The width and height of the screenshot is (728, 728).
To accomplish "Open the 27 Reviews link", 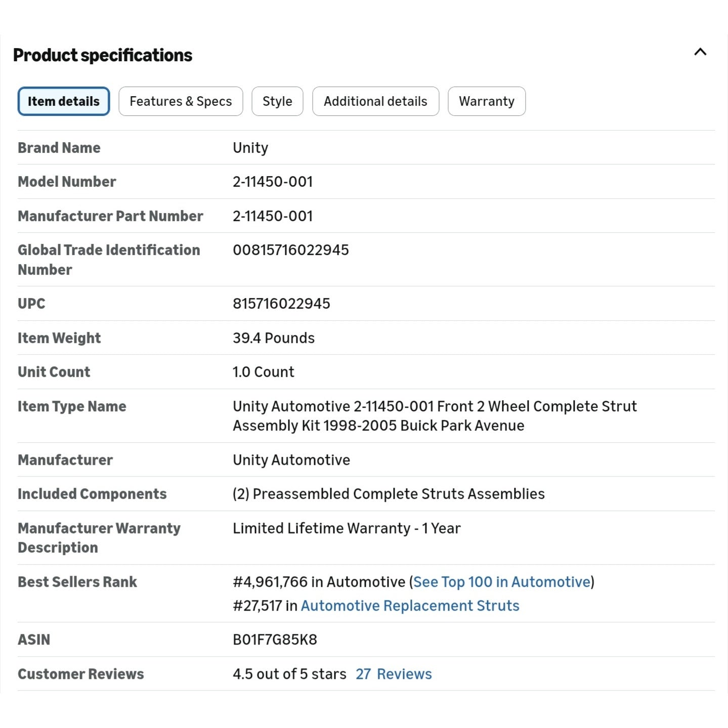I will pyautogui.click(x=394, y=674).
